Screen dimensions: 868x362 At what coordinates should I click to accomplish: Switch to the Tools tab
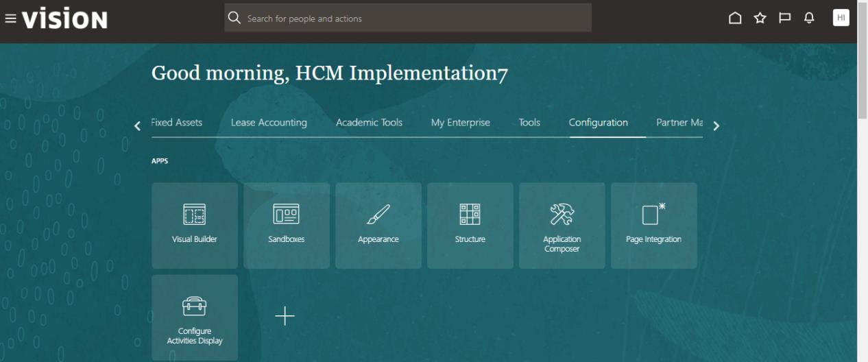coord(529,123)
